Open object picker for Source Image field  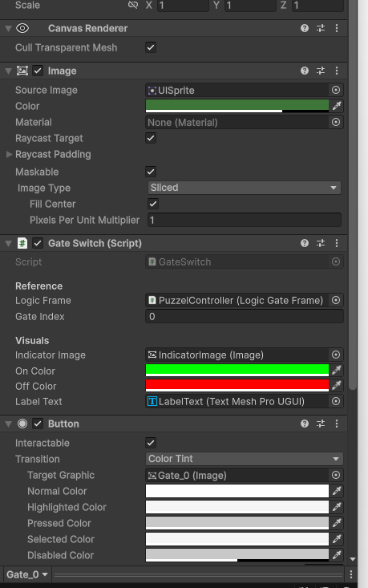point(336,90)
